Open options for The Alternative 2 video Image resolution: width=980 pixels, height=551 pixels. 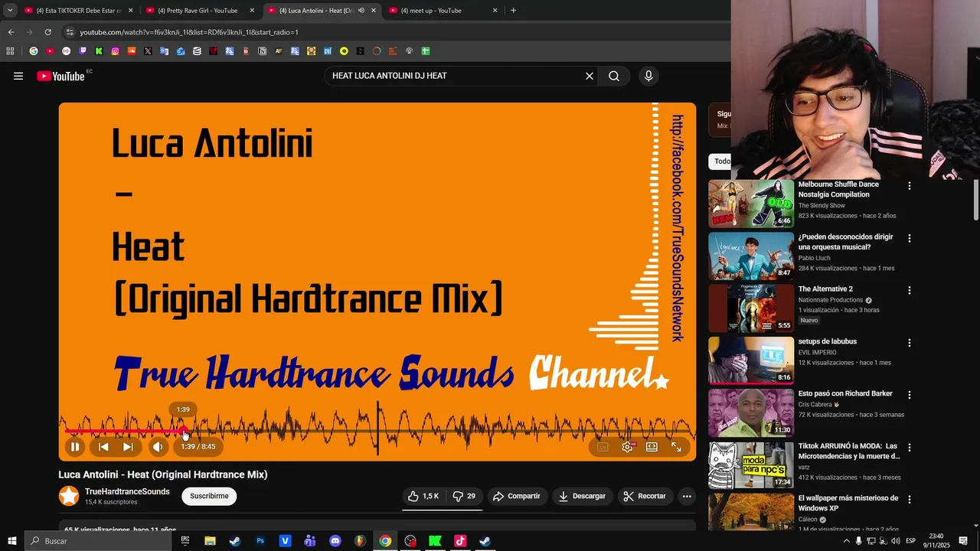tap(910, 291)
